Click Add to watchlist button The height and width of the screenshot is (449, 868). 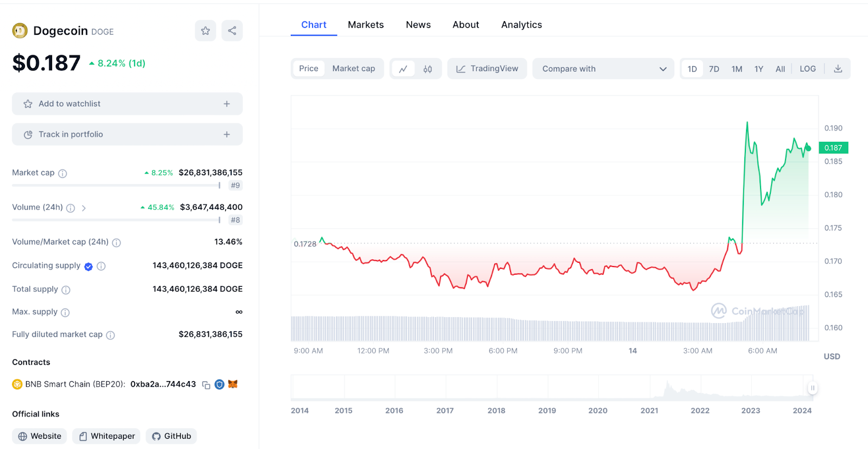pos(127,104)
